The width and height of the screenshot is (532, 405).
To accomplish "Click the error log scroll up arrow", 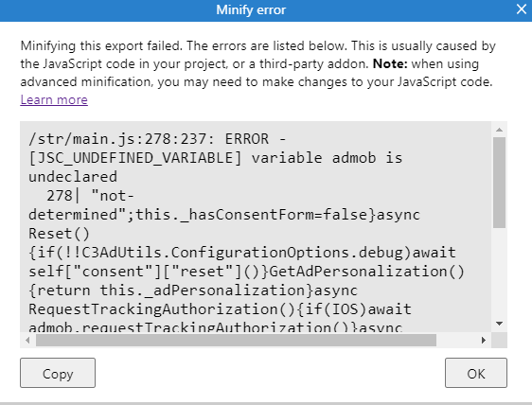I will [499, 130].
